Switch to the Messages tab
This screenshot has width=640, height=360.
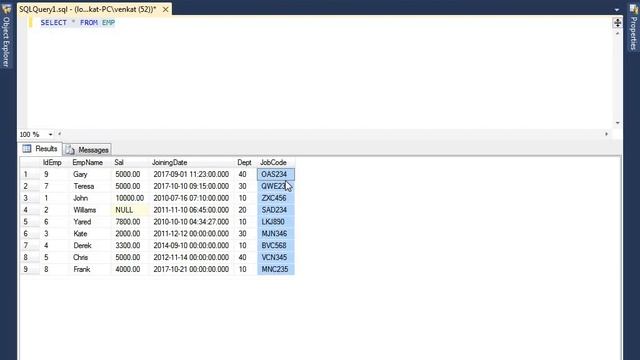(88, 150)
